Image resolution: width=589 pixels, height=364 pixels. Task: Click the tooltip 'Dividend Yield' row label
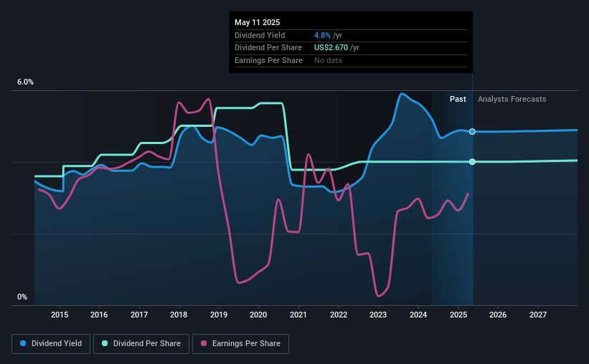click(x=260, y=35)
